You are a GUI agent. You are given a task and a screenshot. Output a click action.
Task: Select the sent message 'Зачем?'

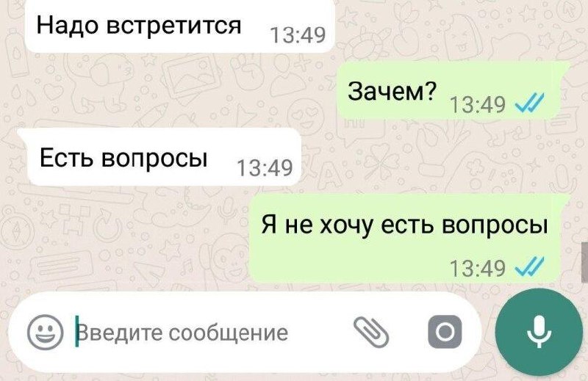[x=452, y=91]
